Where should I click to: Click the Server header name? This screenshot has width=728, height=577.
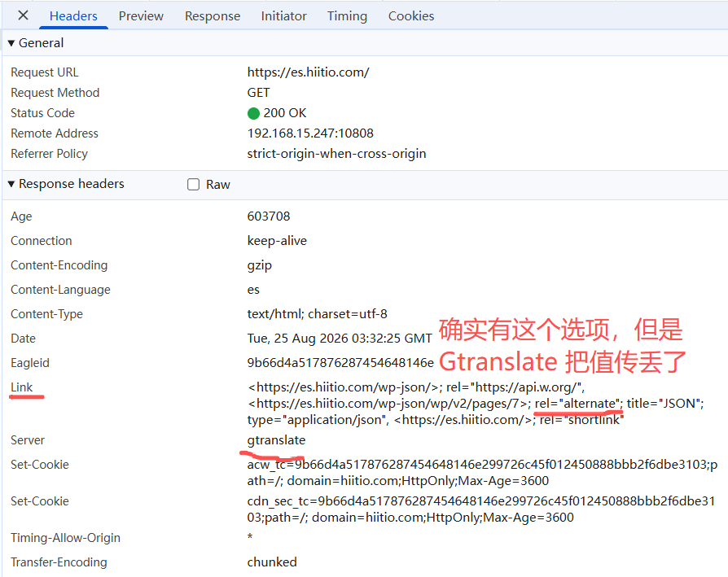(x=28, y=440)
